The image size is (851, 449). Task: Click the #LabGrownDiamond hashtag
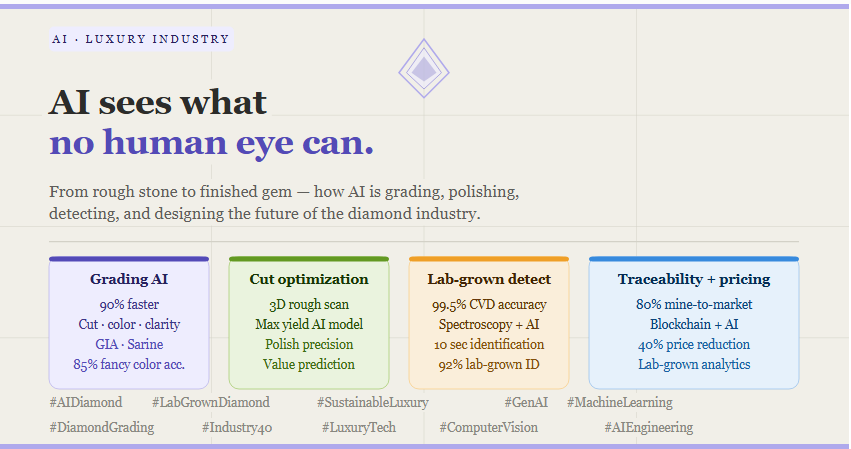point(211,402)
